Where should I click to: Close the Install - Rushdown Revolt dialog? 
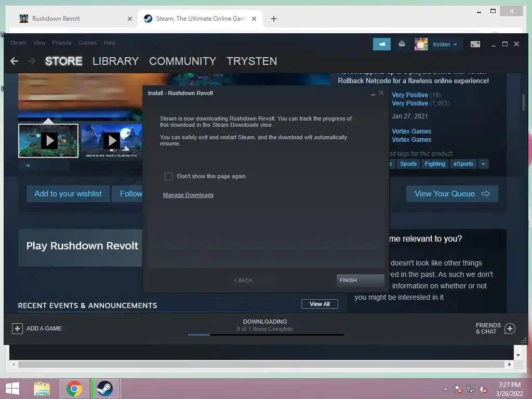pyautogui.click(x=381, y=93)
